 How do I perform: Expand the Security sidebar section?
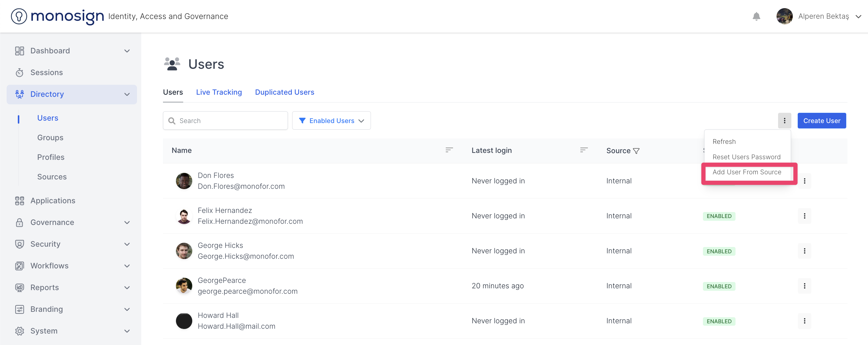(127, 244)
